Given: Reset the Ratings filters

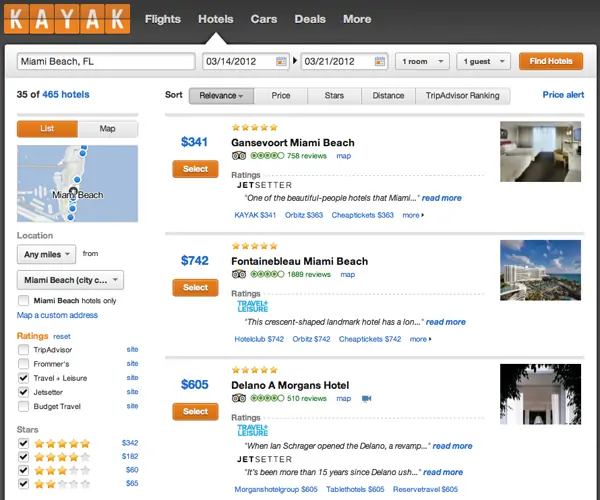Looking at the screenshot, I should 62,337.
